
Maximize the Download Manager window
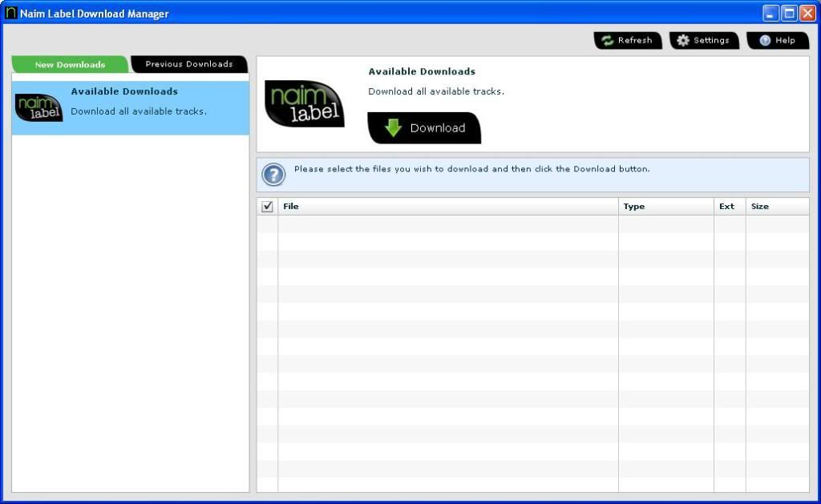point(789,13)
